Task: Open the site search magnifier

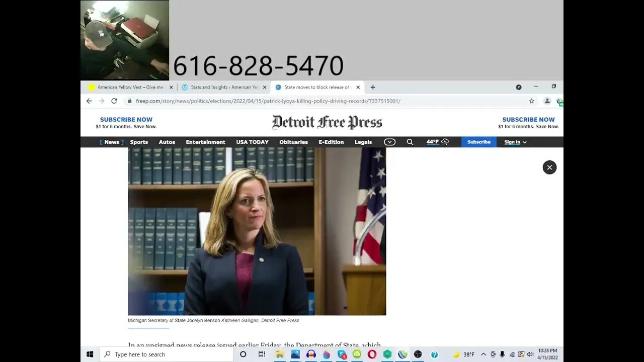Action: point(410,142)
